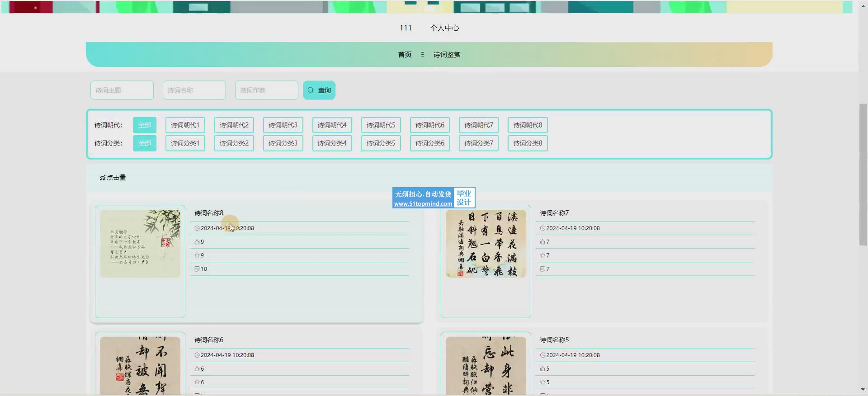This screenshot has height=396, width=868.
Task: Click the like icon for 诗词名称7
Action: click(542, 242)
